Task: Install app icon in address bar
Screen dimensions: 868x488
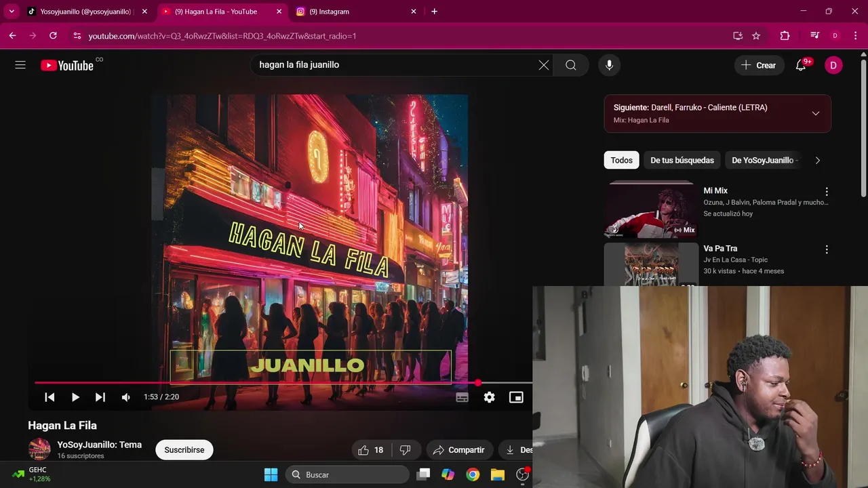Action: click(738, 36)
